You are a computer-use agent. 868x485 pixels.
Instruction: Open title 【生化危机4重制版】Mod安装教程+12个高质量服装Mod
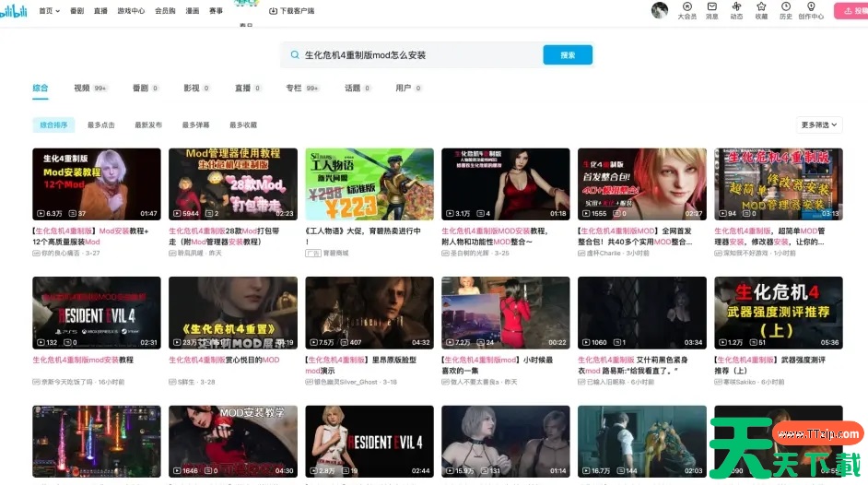[92, 236]
